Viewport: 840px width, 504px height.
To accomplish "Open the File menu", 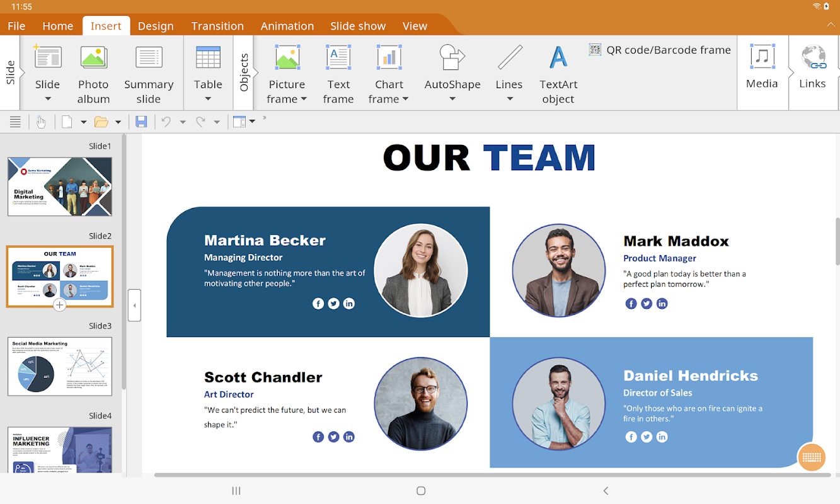I will tap(16, 26).
